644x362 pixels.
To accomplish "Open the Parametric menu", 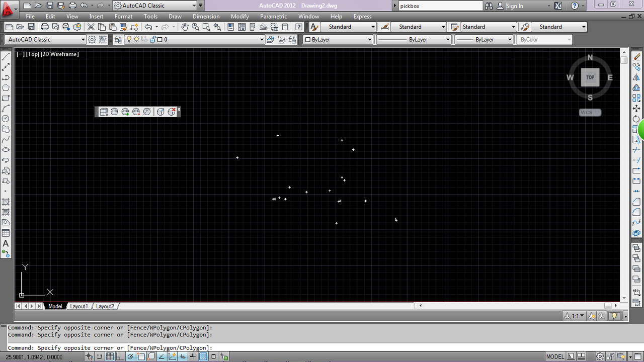I will 274,16.
